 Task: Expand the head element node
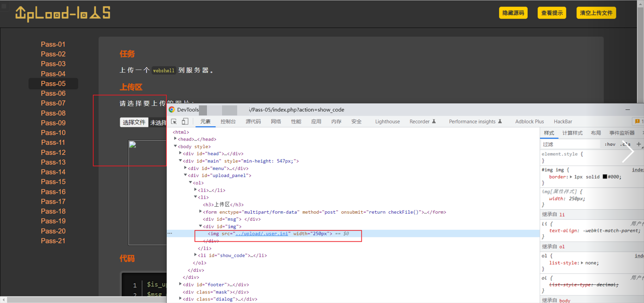click(175, 139)
